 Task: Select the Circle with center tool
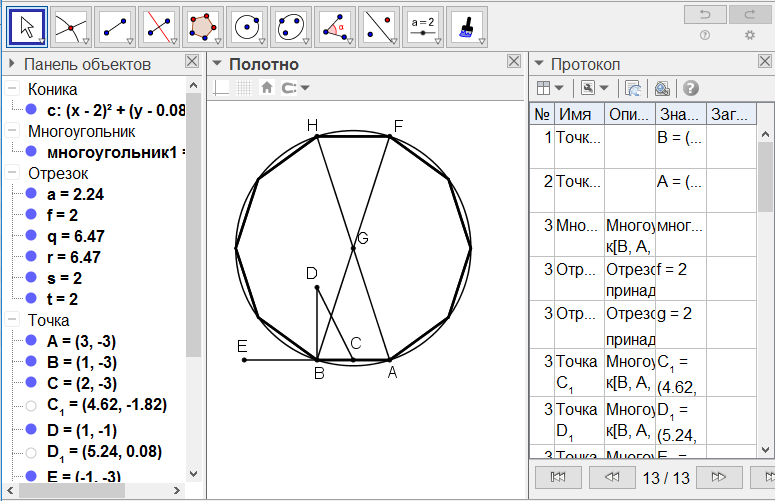[247, 26]
